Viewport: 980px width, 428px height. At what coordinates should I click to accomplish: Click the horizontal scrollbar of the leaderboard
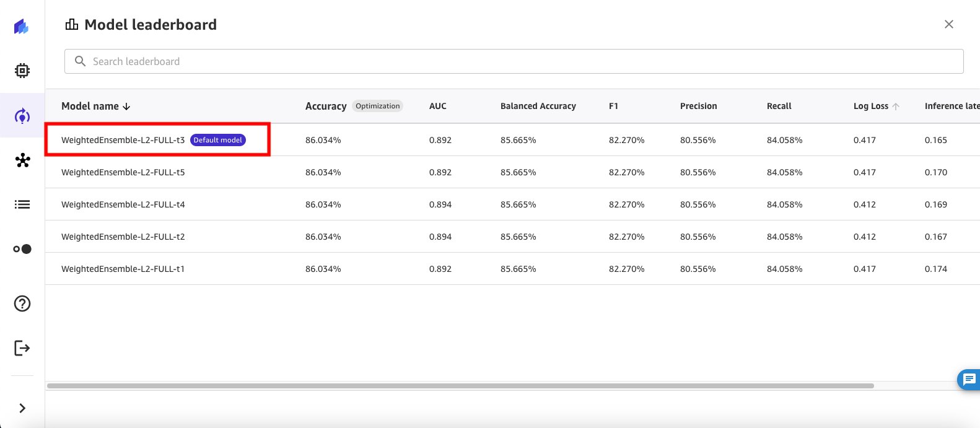pyautogui.click(x=460, y=386)
